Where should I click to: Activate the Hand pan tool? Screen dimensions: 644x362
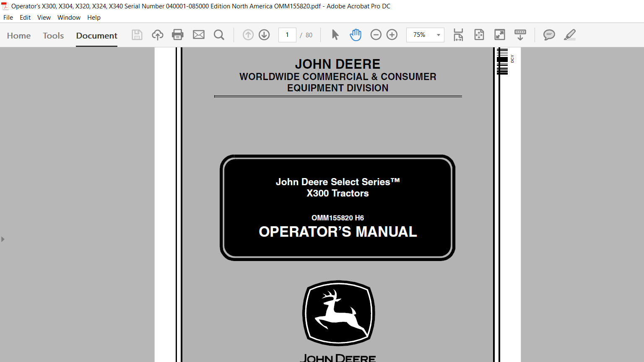(x=356, y=35)
